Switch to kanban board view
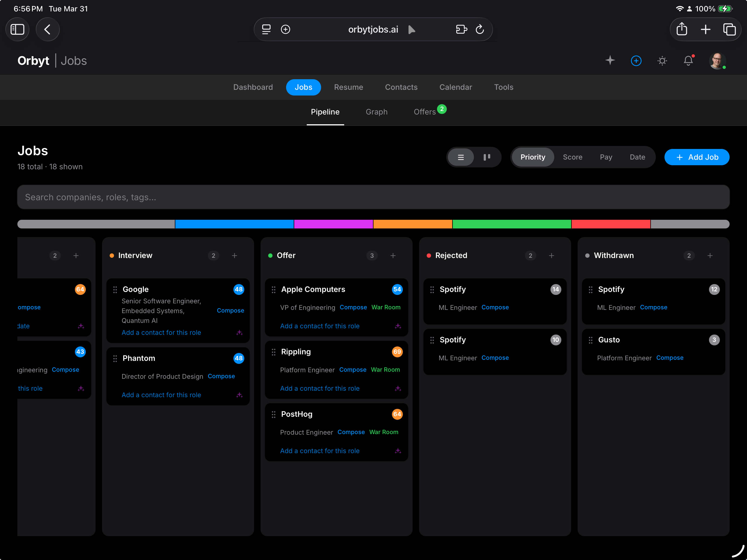 click(487, 157)
